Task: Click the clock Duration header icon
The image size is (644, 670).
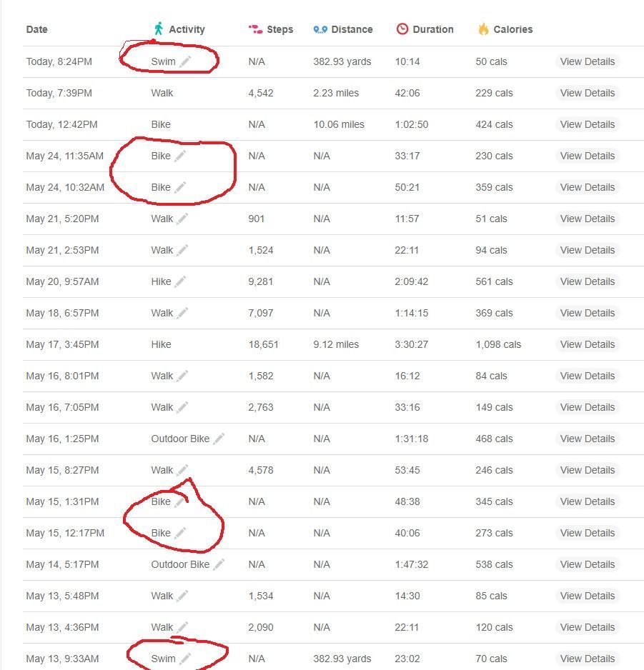Action: (x=402, y=29)
